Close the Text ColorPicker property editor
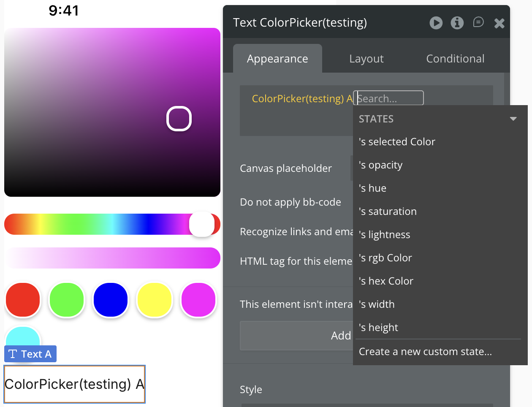 [499, 23]
